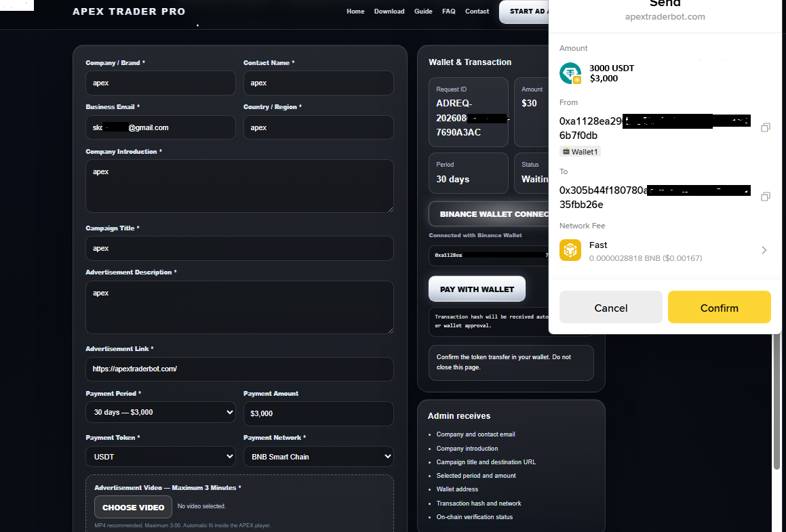Click the USDT token icon in Amount
786x532 pixels.
pos(570,73)
